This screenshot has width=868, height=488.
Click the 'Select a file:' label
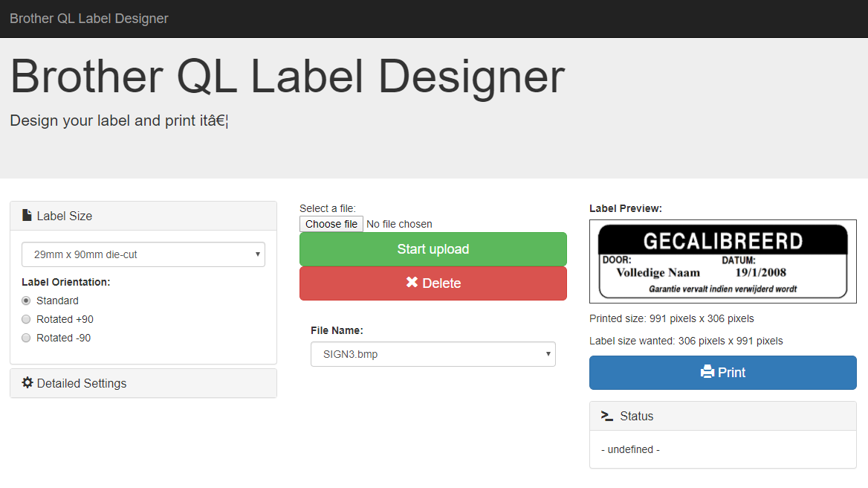[x=327, y=208]
